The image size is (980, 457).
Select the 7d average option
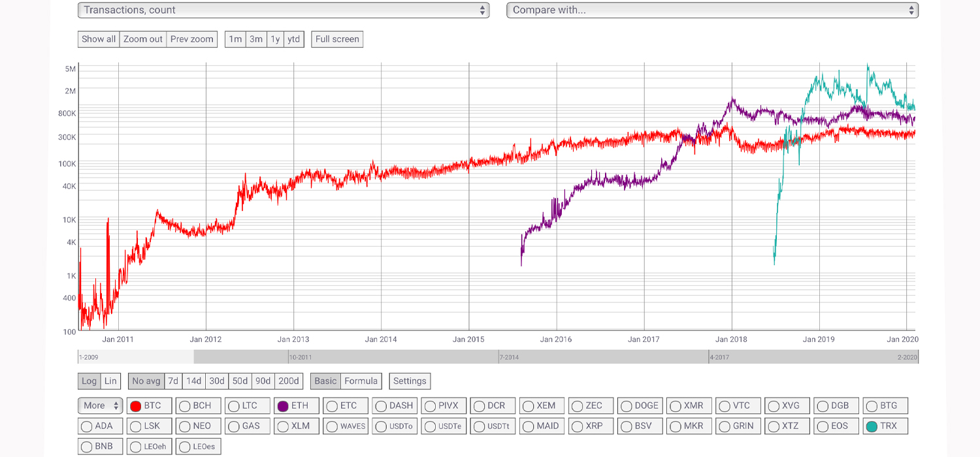pyautogui.click(x=173, y=381)
